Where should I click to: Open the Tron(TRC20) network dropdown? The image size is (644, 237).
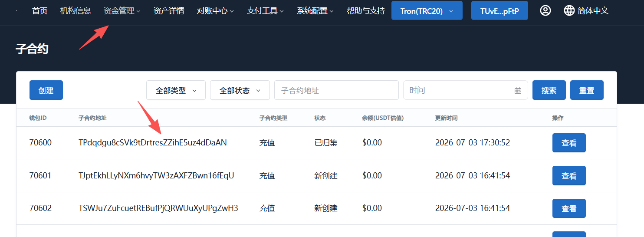click(427, 11)
